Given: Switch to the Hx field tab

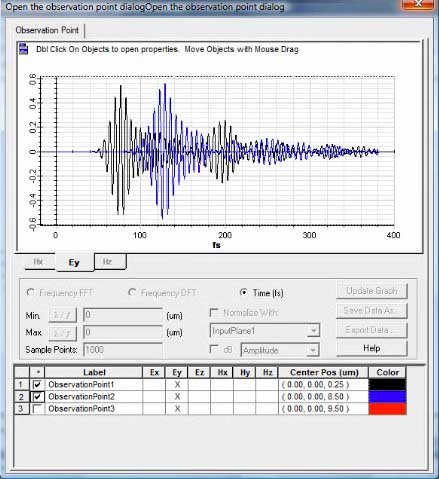Looking at the screenshot, I should click(x=39, y=262).
